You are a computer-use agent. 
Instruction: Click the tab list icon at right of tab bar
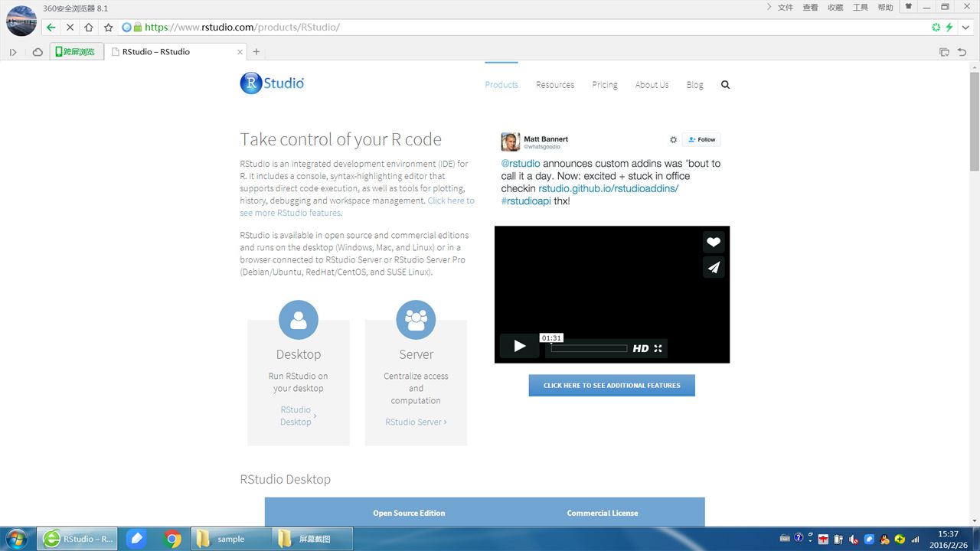(x=944, y=52)
